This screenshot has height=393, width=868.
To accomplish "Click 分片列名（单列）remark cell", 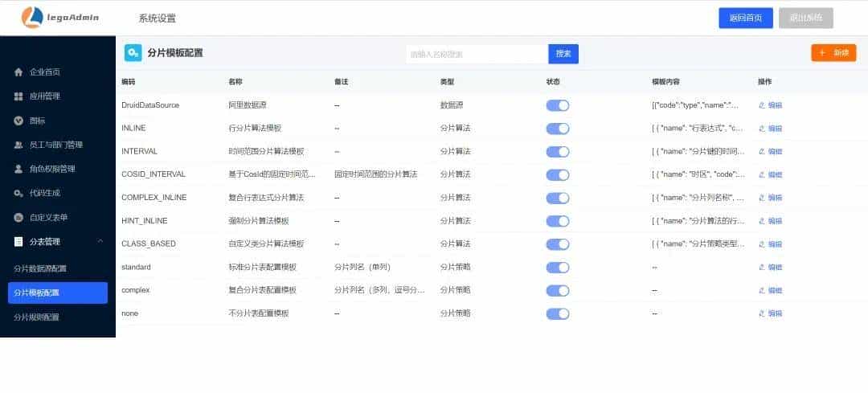I will click(362, 268).
